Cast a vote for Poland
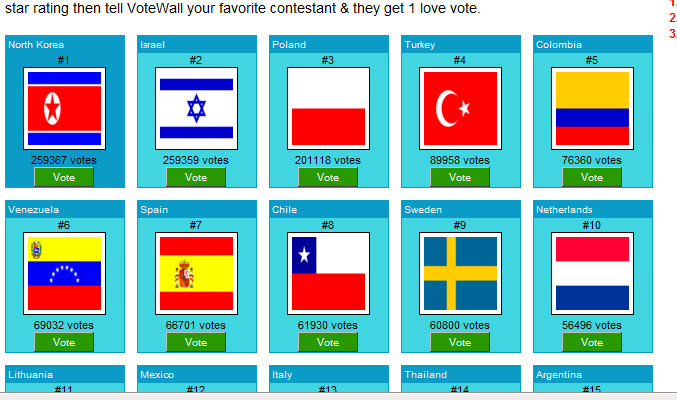Image resolution: width=677 pixels, height=400 pixels. (x=328, y=177)
